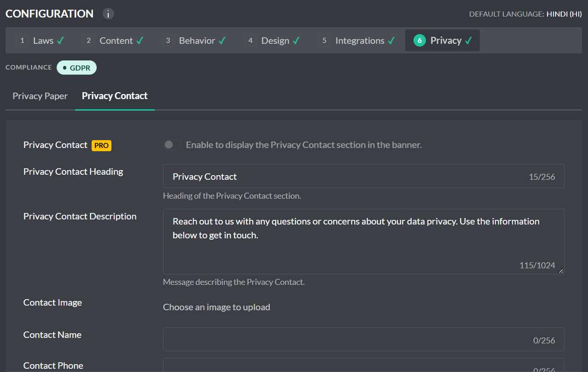588x372 pixels.
Task: Click the Privacy Contact Description label
Action: pyautogui.click(x=80, y=216)
